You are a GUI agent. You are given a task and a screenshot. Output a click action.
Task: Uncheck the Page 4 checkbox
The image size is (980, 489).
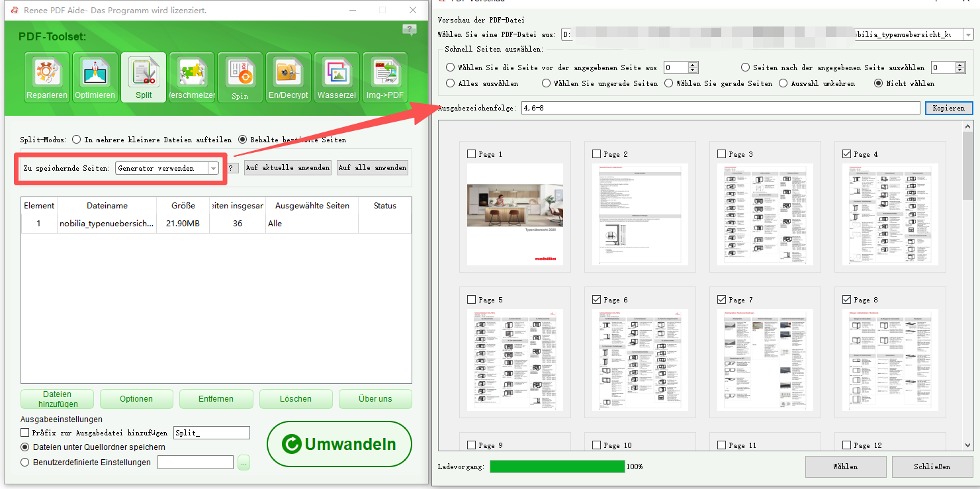tap(847, 154)
